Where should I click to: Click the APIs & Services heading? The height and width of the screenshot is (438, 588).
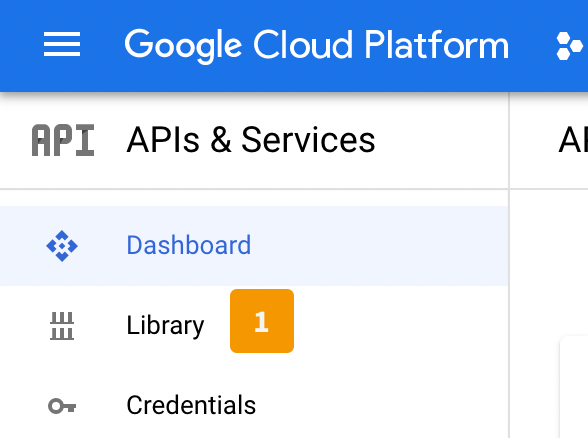click(251, 140)
